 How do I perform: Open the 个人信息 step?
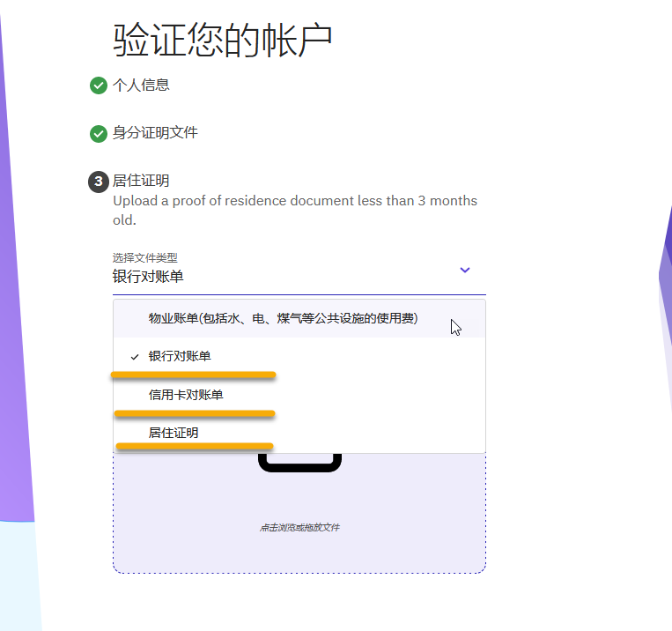[141, 85]
